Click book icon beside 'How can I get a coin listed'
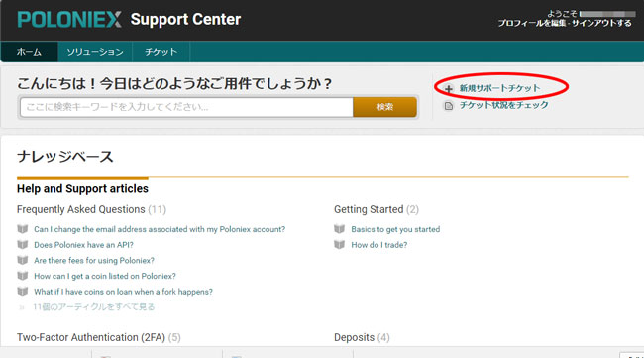644x358 pixels. pos(23,276)
